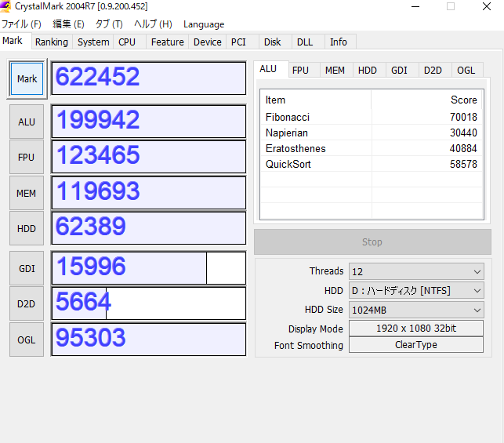
Task: Click the Napierian score 30440
Action: 463,133
